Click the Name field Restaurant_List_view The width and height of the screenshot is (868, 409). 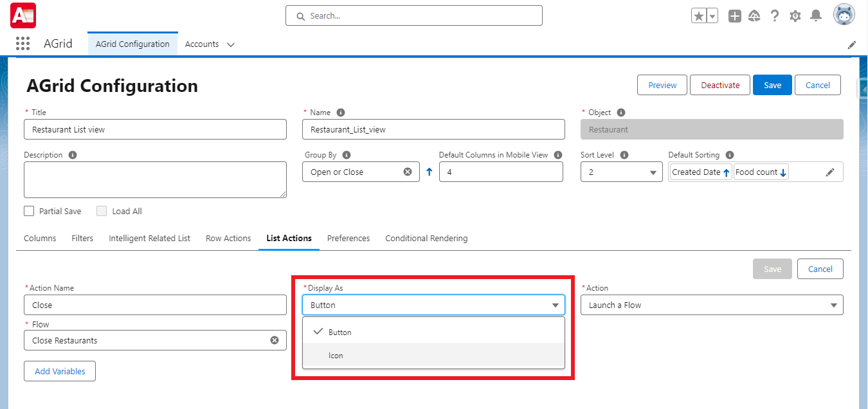coord(433,129)
